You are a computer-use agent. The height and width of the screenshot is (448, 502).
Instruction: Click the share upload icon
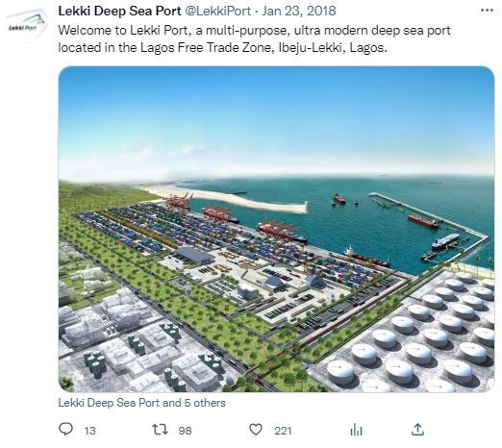click(417, 430)
